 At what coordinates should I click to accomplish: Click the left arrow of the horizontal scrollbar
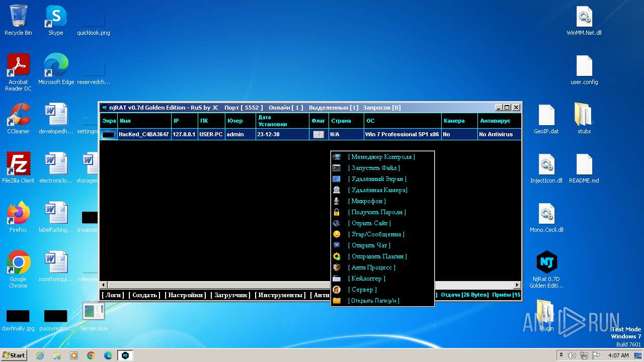(104, 285)
